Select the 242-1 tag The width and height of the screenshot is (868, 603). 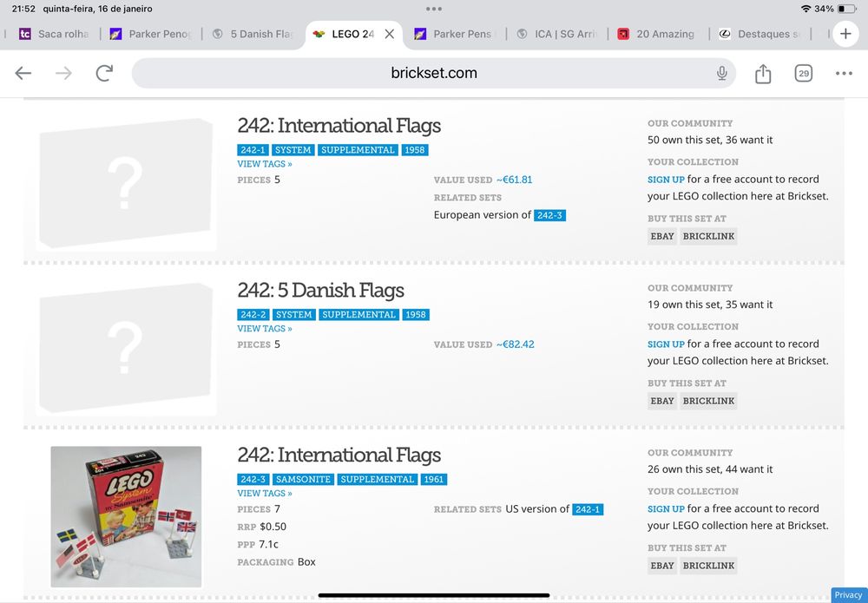pos(253,150)
